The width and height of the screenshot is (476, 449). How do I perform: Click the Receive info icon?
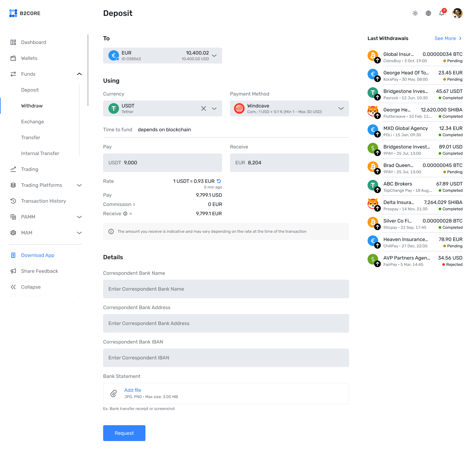[125, 214]
